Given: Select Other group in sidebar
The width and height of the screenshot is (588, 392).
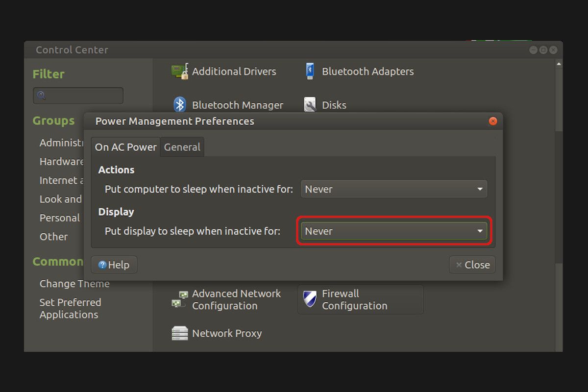Looking at the screenshot, I should [x=53, y=237].
